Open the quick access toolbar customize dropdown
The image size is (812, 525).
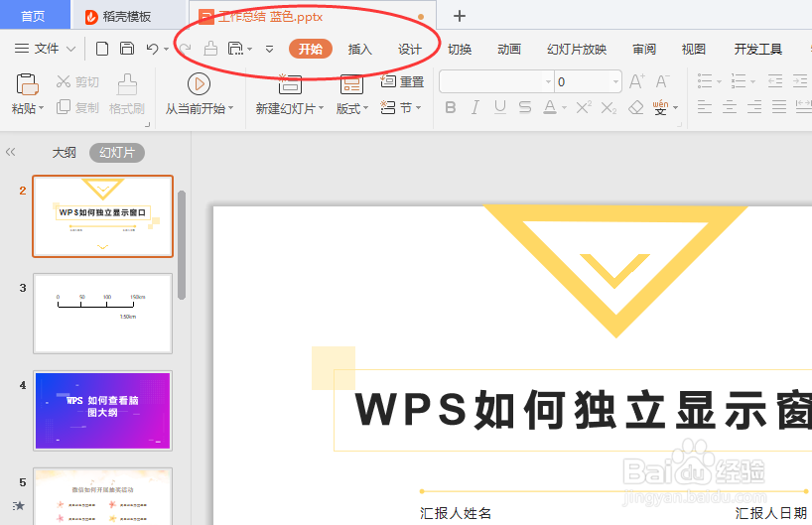click(269, 50)
